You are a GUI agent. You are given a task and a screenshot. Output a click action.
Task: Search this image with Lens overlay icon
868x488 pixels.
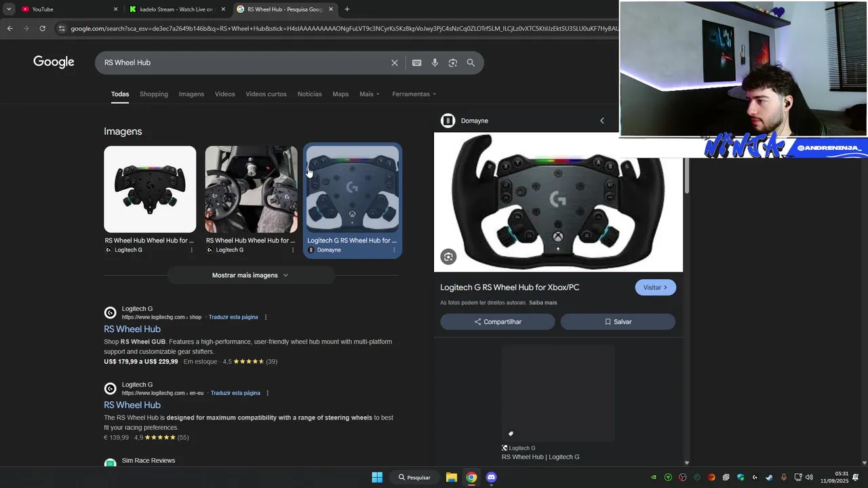tap(448, 257)
